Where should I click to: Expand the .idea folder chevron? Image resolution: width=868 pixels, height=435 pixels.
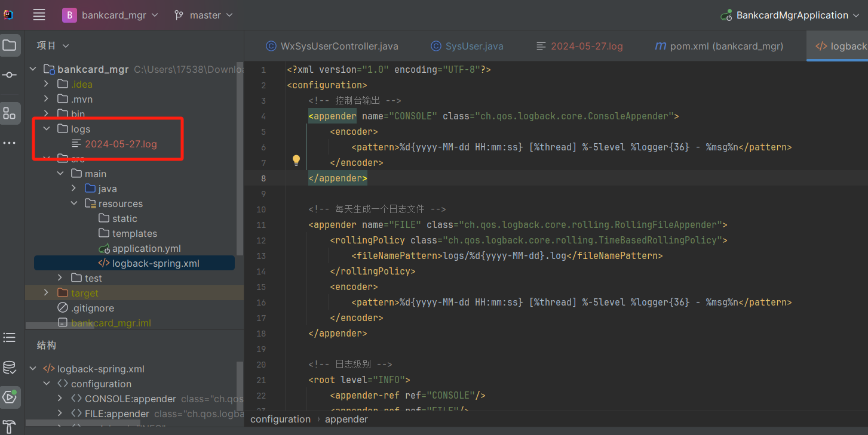pos(47,84)
